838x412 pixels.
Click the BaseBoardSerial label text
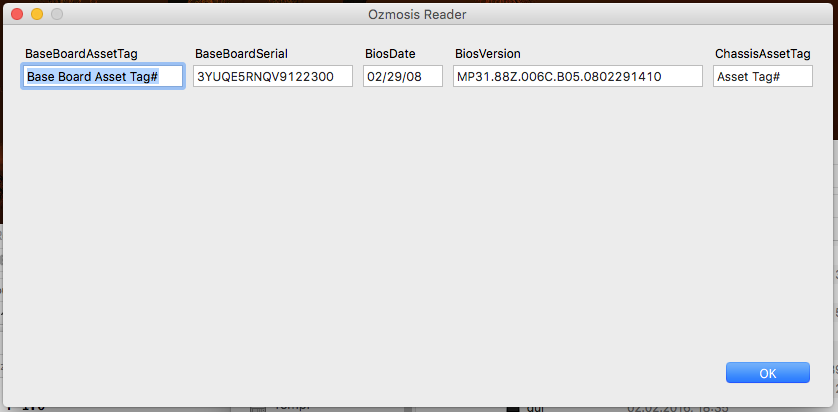tap(241, 54)
